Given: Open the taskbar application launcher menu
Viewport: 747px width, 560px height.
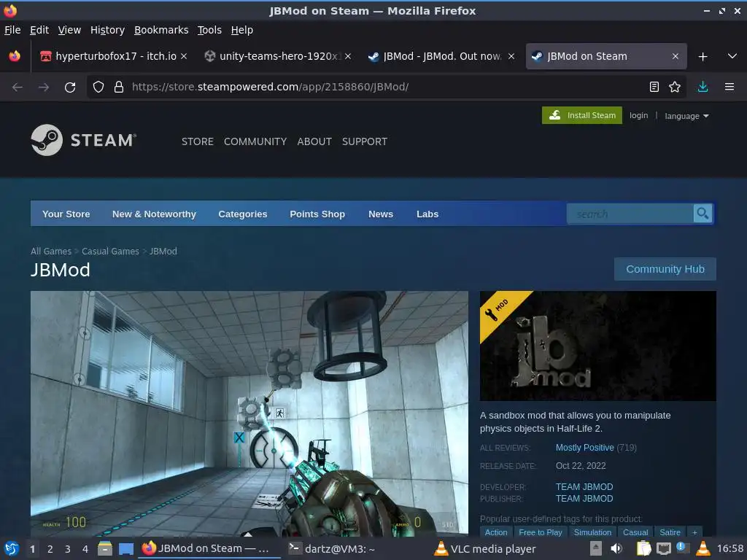Looking at the screenshot, I should [12, 548].
